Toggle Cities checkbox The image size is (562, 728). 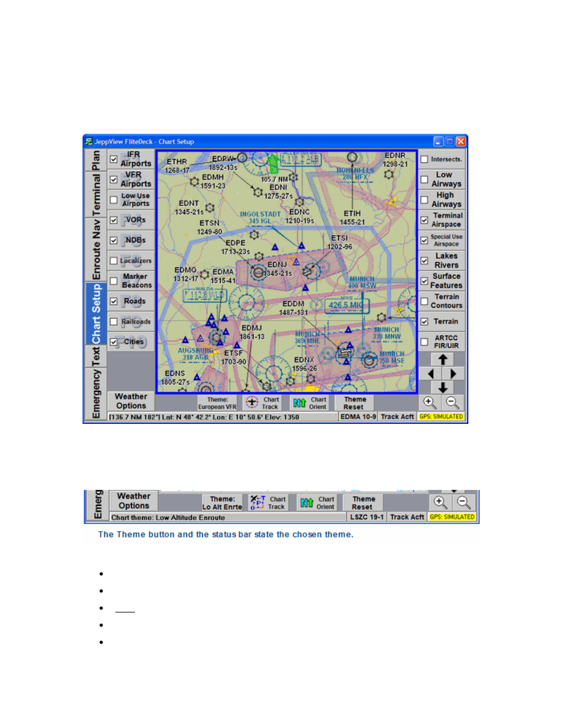pos(114,342)
